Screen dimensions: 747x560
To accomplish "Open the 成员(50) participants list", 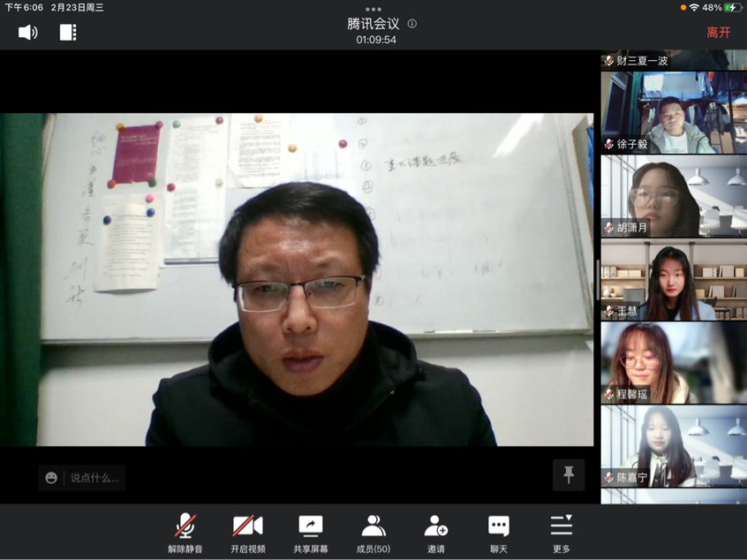I will 373,534.
